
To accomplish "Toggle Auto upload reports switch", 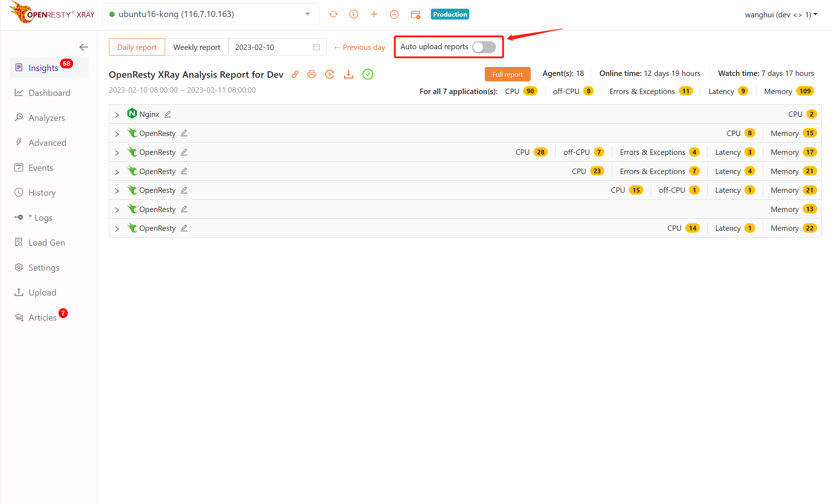I will click(484, 47).
